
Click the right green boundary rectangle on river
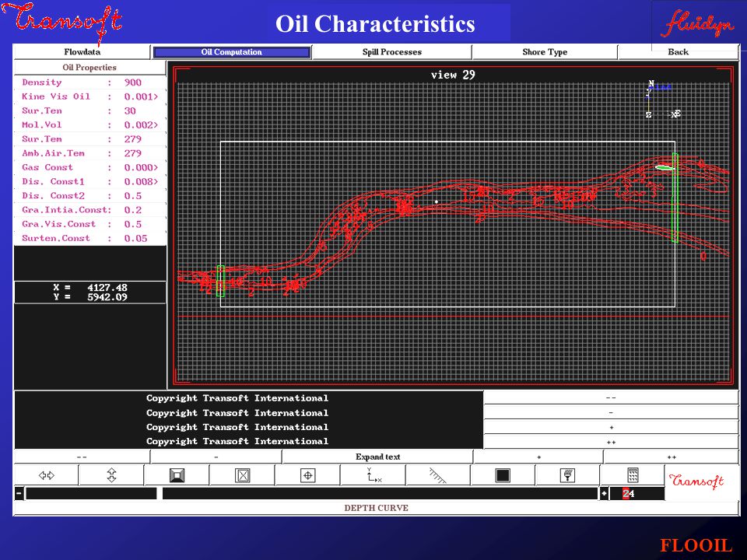(x=675, y=198)
